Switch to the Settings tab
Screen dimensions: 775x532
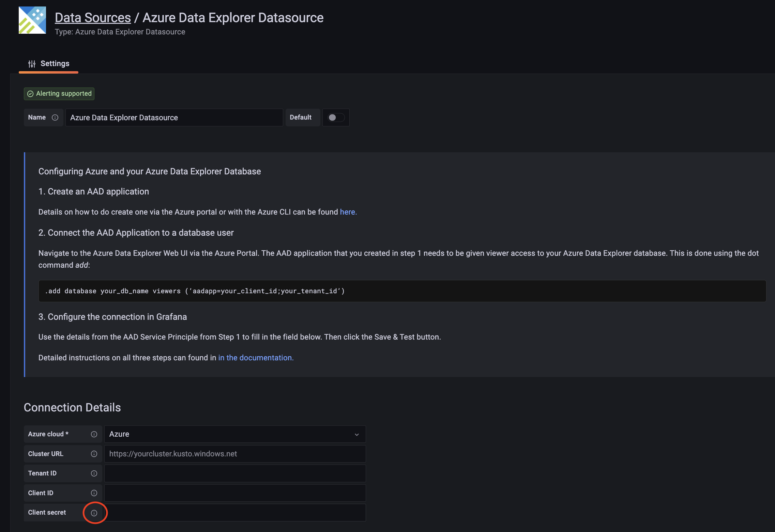[x=55, y=63]
